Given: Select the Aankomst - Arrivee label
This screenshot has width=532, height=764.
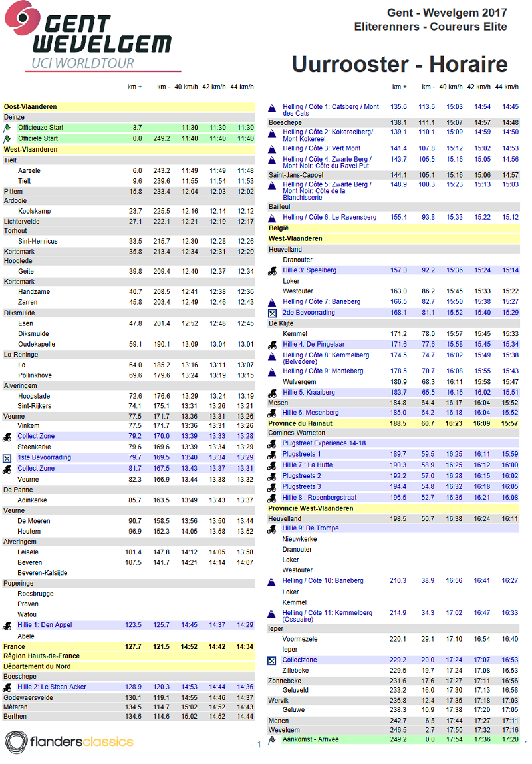Looking at the screenshot, I should point(311,739).
